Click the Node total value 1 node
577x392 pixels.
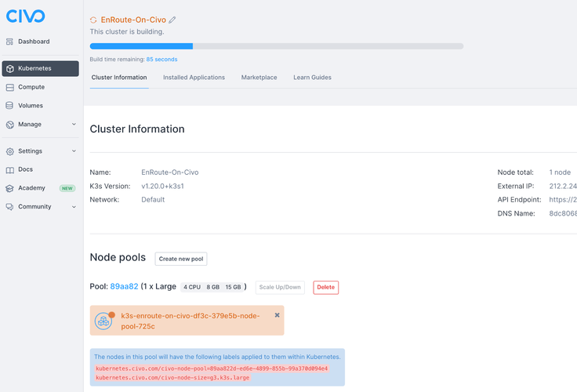tap(560, 172)
